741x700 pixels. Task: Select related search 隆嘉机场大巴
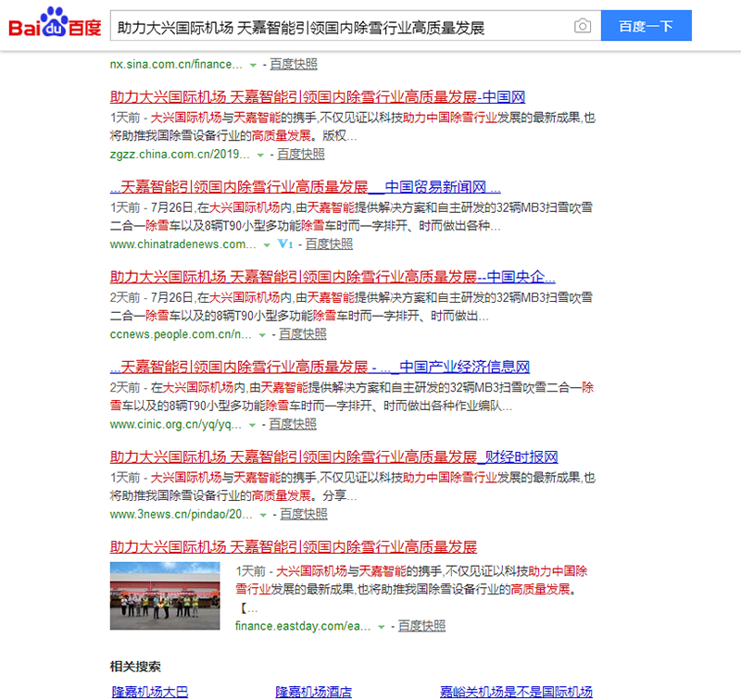click(x=149, y=692)
